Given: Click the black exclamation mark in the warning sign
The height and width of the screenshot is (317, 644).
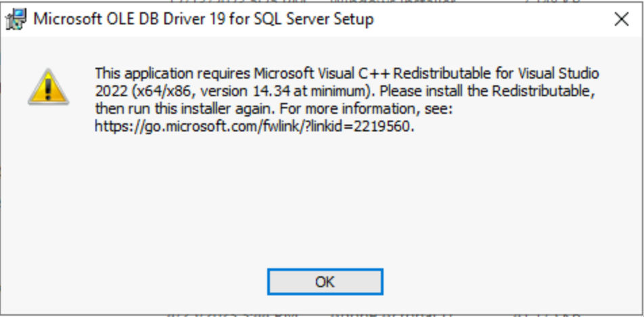Looking at the screenshot, I should 49,89.
